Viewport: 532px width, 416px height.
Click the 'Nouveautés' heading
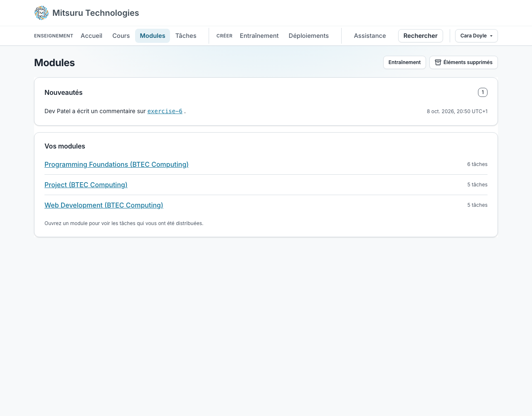tap(64, 92)
